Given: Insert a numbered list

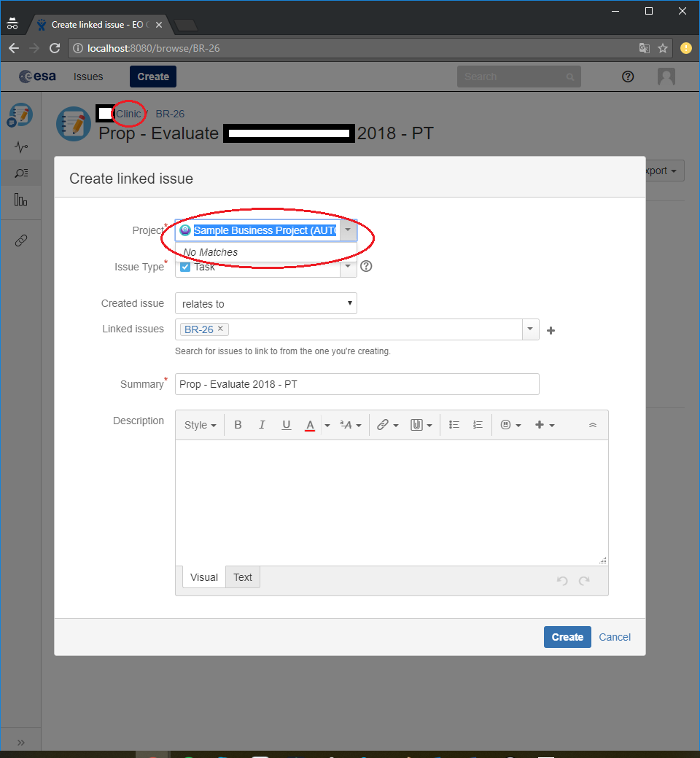Looking at the screenshot, I should [478, 425].
